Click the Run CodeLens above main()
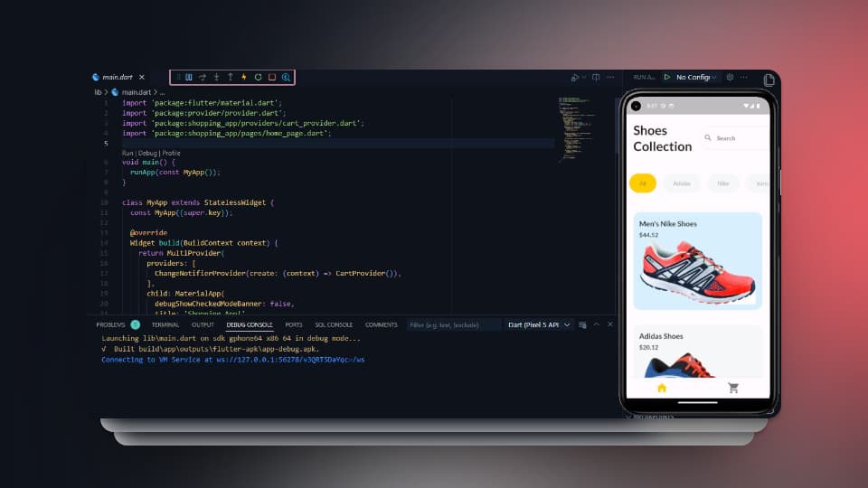The image size is (868, 488). click(127, 154)
